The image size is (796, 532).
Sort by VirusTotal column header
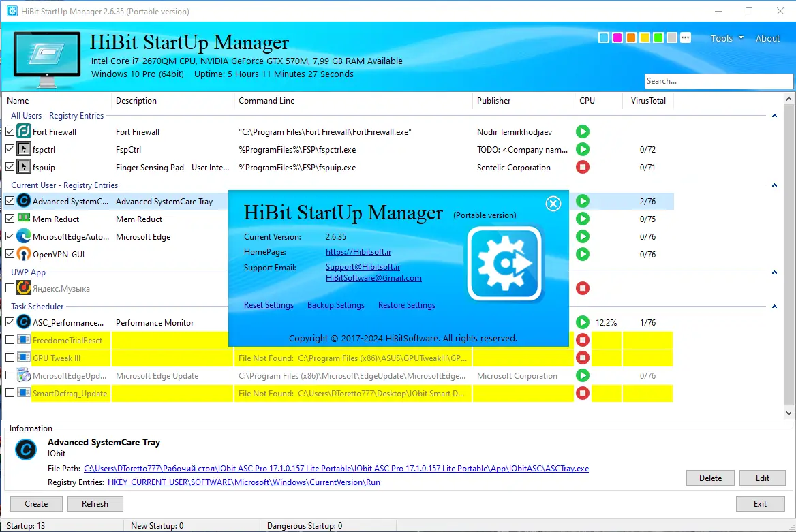click(648, 101)
